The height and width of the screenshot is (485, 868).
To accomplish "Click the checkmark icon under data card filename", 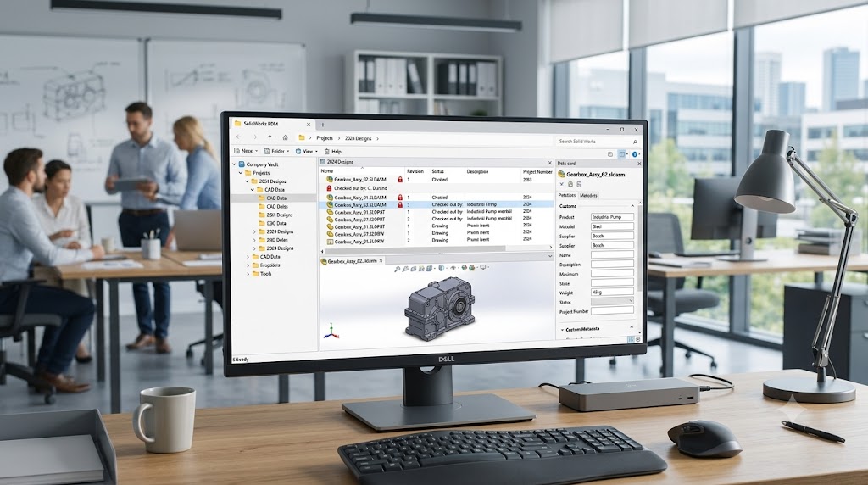I will point(562,184).
